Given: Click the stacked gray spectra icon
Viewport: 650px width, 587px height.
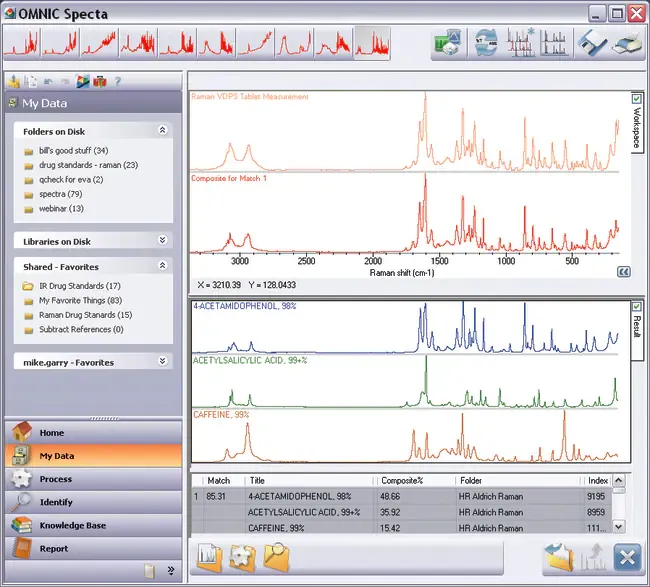Looking at the screenshot, I should [555, 44].
